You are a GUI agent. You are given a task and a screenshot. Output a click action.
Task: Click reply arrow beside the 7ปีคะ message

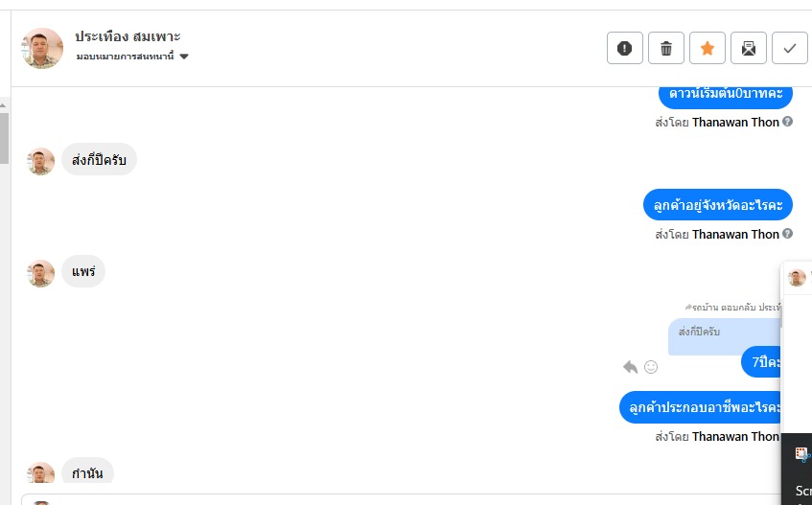630,367
